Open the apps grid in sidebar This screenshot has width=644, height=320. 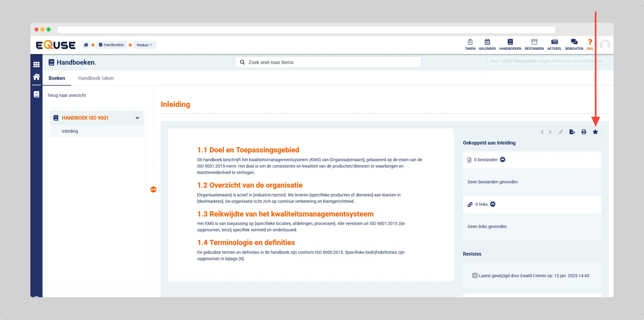(x=36, y=64)
